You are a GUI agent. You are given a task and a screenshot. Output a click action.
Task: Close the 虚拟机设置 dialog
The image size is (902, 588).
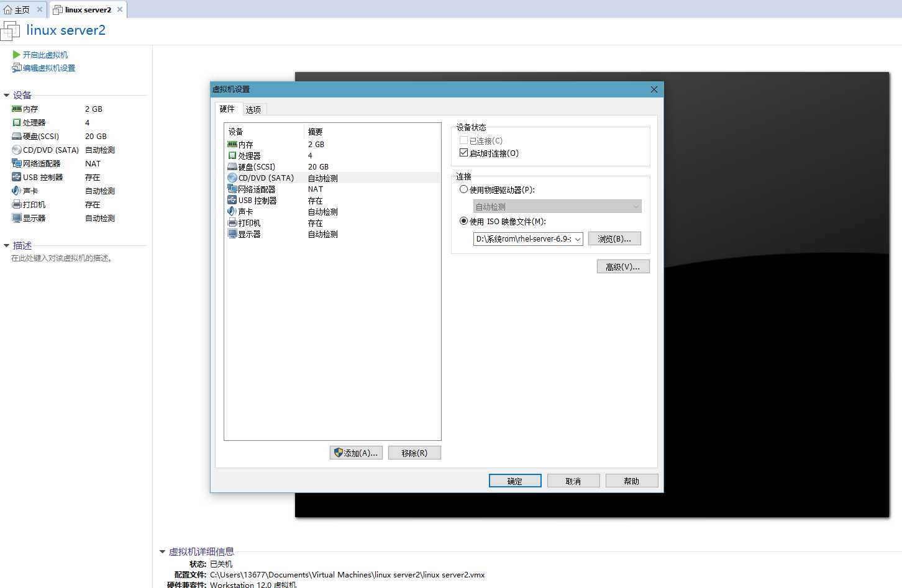tap(654, 89)
